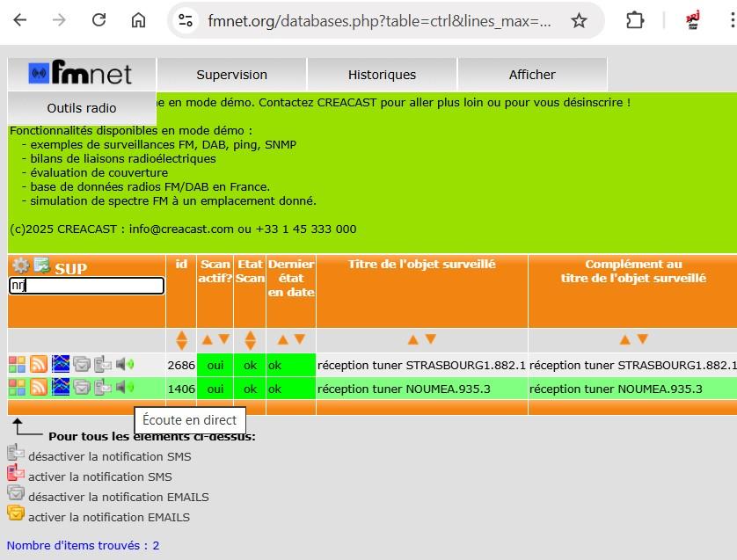Toggle the SMS notification icon for row 2686
Screen dimensions: 737x560
point(103,364)
